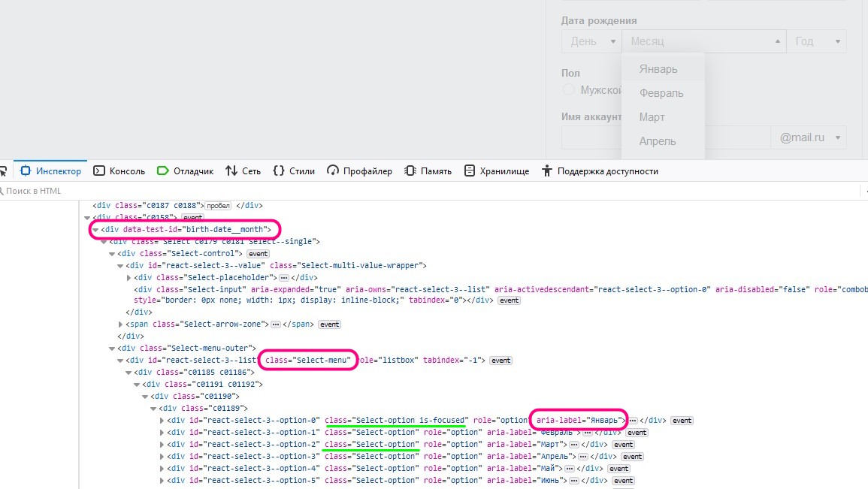Open the Поддержка доступности tab
This screenshot has width=868, height=489.
click(x=600, y=171)
